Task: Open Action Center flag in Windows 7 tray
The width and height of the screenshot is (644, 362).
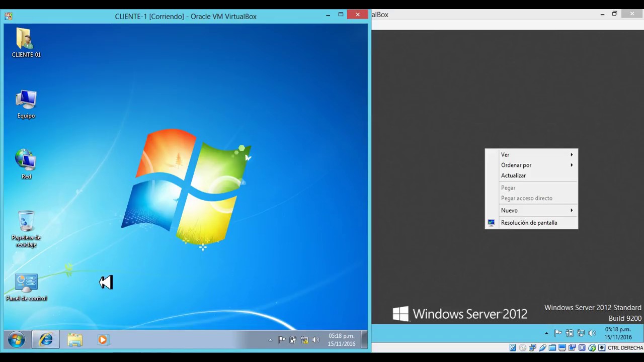Action: point(282,340)
